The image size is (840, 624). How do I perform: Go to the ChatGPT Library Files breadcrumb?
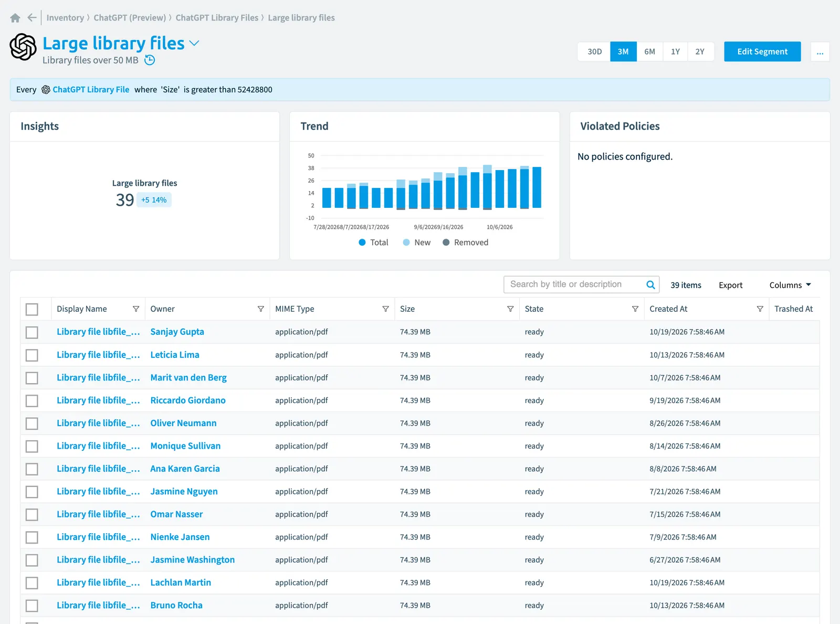coord(217,18)
